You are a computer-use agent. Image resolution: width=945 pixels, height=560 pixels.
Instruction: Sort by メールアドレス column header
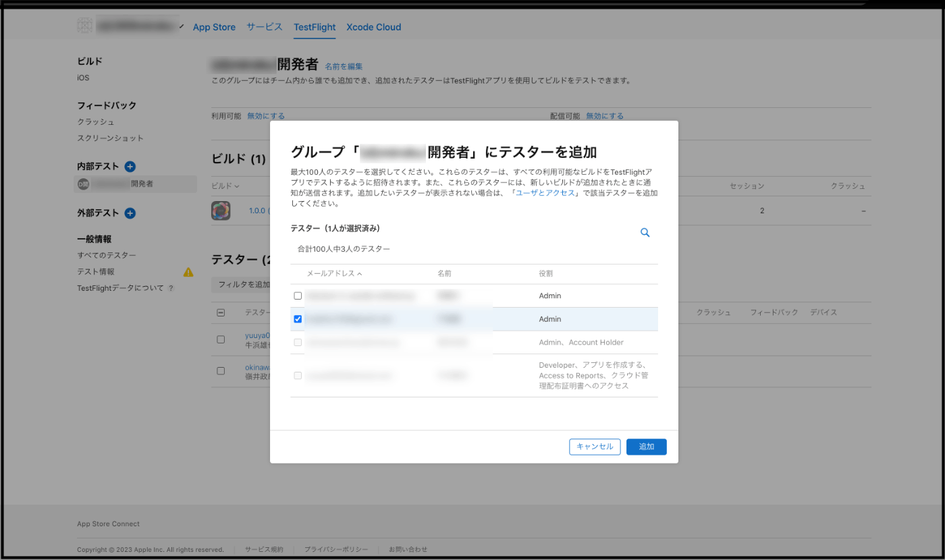coord(334,274)
